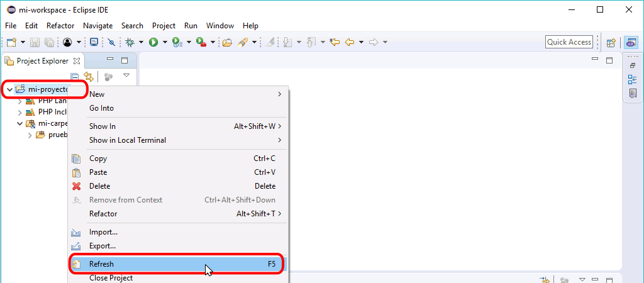Click the Last Edit Location arrow icon
644x283 pixels.
pos(335,42)
